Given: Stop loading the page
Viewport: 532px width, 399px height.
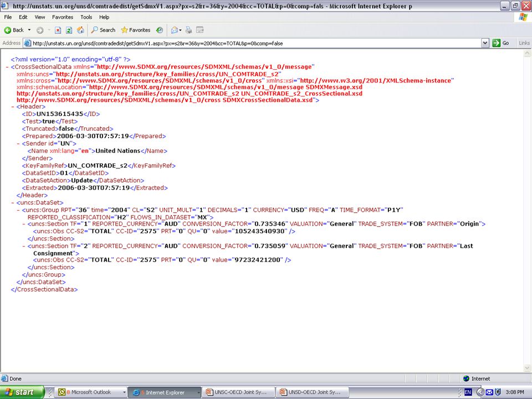Looking at the screenshot, I should tap(58, 30).
